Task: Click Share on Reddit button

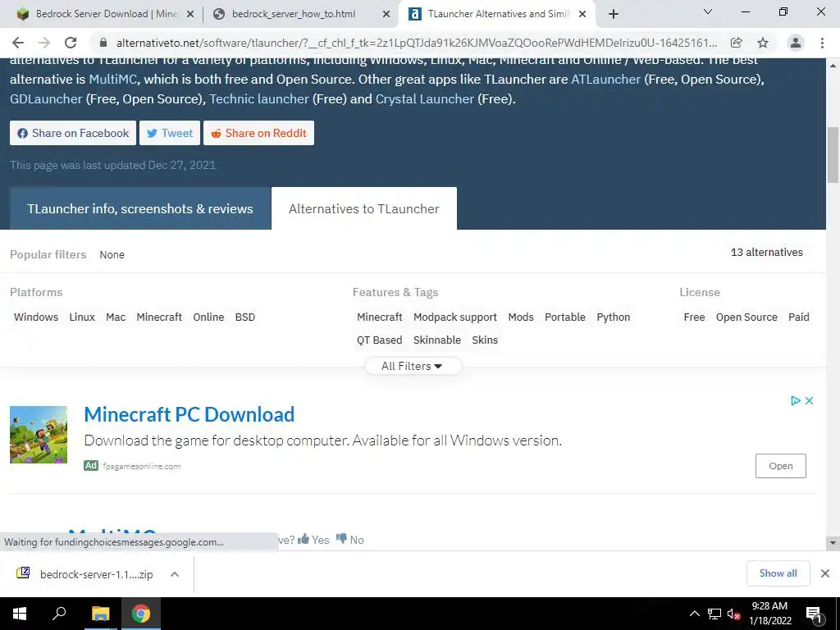Action: [258, 133]
